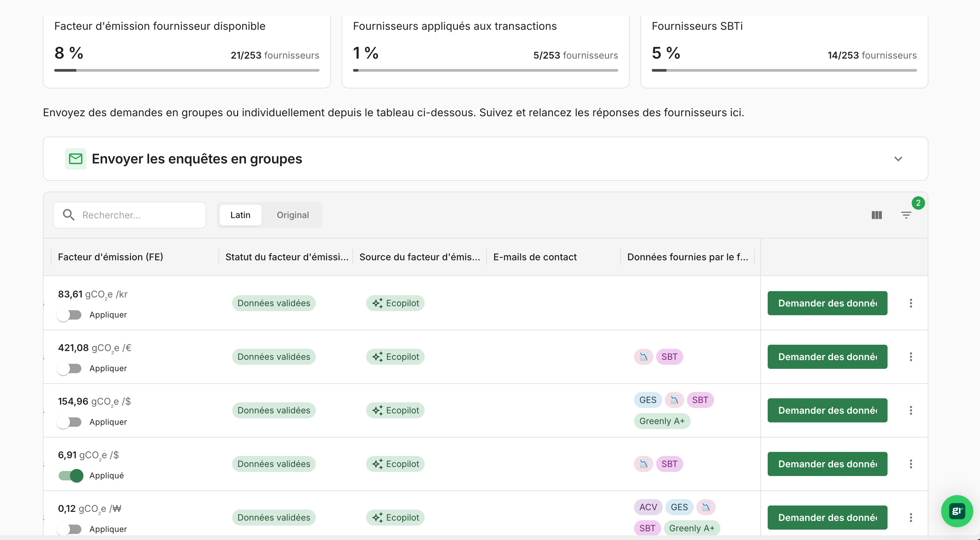Click the GES badge in 154,96 row

point(648,400)
